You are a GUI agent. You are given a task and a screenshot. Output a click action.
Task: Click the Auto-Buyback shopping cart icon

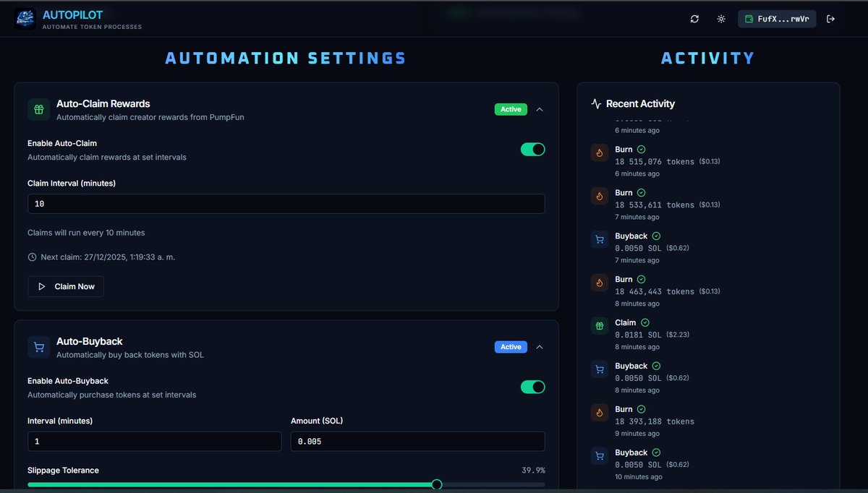(x=38, y=347)
